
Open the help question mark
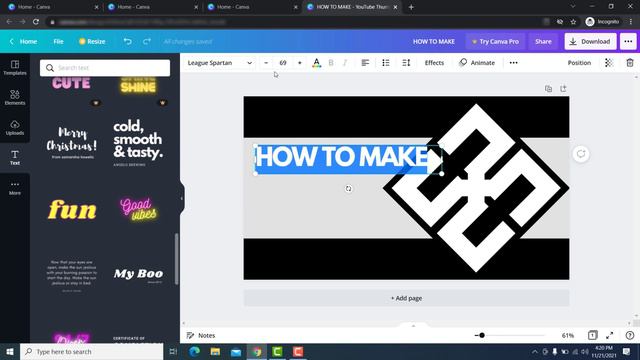(630, 336)
